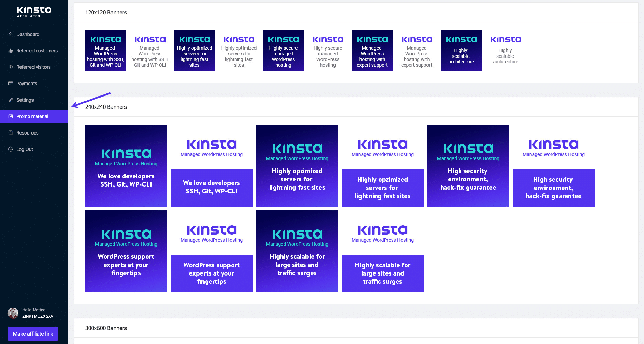Select dark 120x120 'Highly scalable architecture' banner

pos(461,51)
